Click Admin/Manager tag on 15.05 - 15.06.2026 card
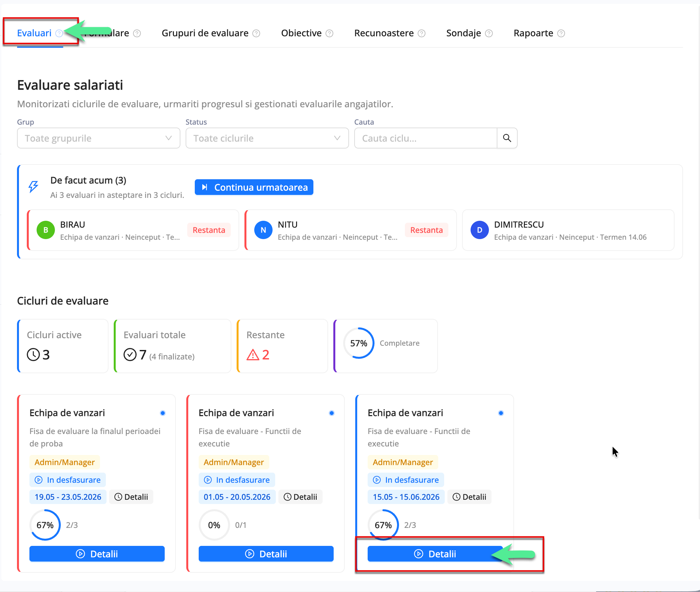 403,462
